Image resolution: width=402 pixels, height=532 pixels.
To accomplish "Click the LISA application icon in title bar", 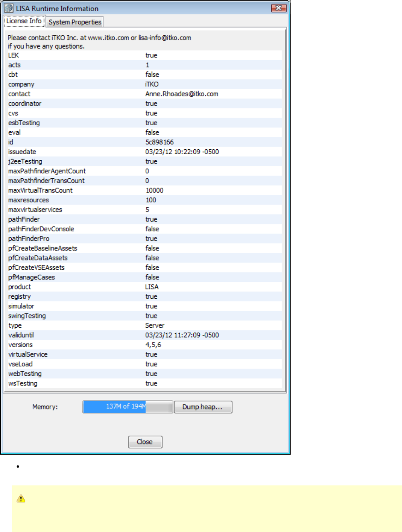I will pyautogui.click(x=8, y=8).
